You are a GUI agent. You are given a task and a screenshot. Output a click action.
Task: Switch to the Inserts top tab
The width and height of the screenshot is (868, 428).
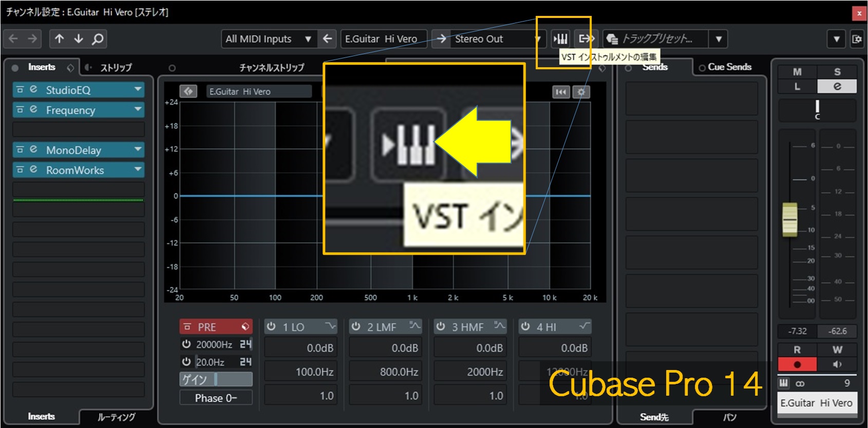tap(42, 67)
